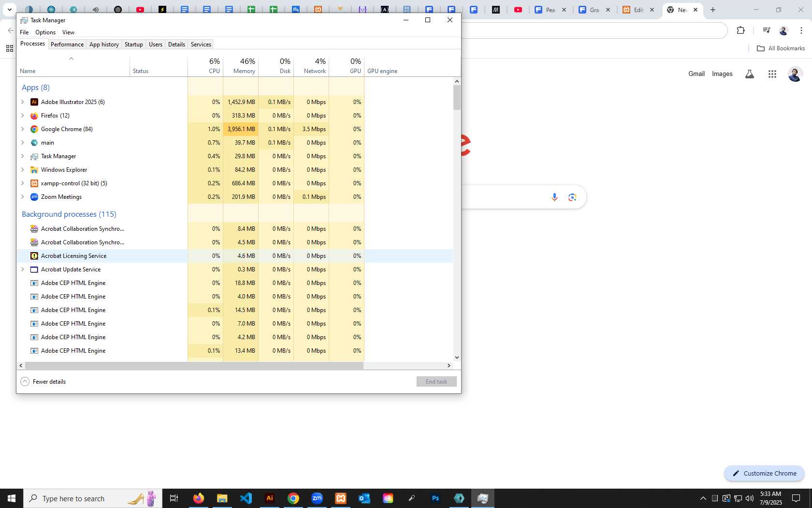Click the Acrobat Licensing Service warning icon

(34, 256)
